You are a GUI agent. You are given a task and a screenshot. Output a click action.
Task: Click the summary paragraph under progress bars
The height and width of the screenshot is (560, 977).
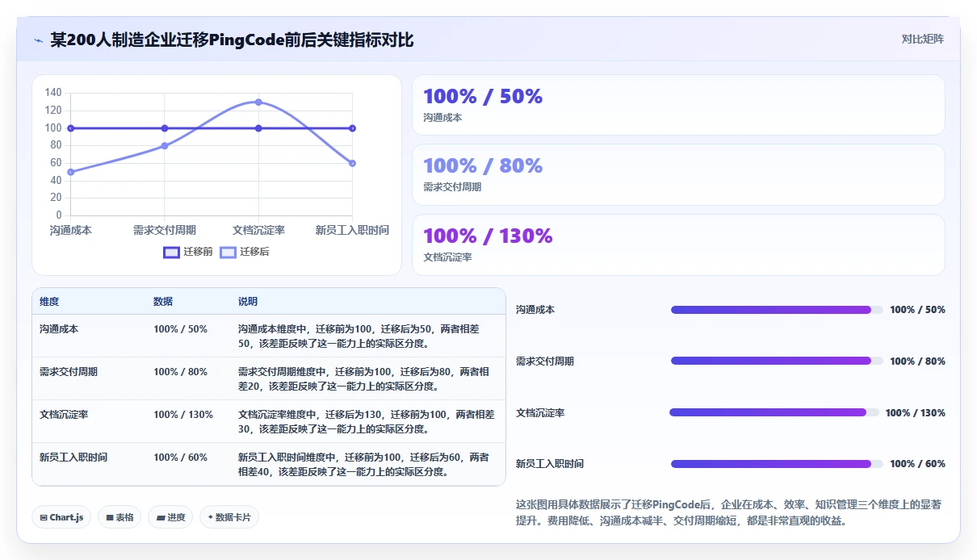click(x=728, y=512)
